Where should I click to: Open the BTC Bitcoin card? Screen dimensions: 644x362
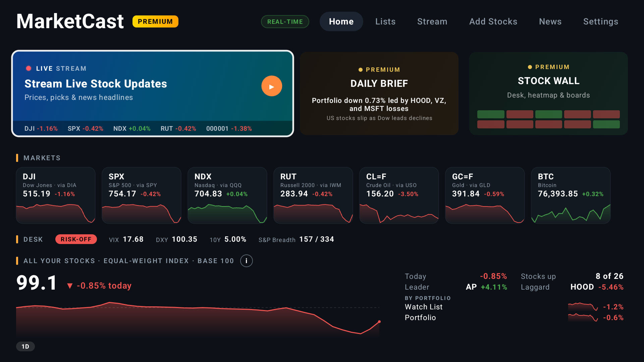point(571,195)
